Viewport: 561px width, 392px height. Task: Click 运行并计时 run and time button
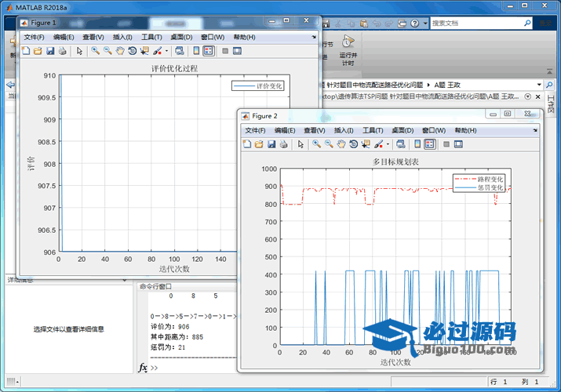pos(348,50)
